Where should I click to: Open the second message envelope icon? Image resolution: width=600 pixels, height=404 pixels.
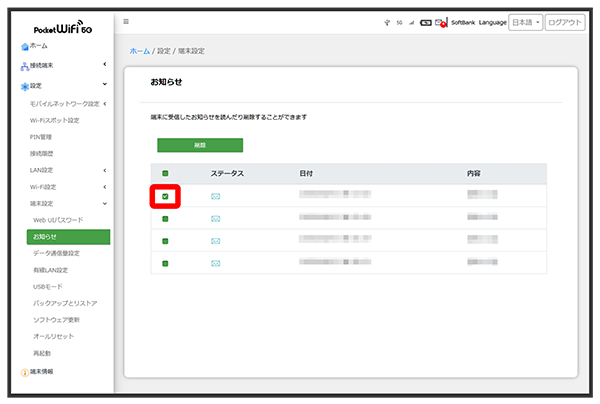pyautogui.click(x=215, y=219)
